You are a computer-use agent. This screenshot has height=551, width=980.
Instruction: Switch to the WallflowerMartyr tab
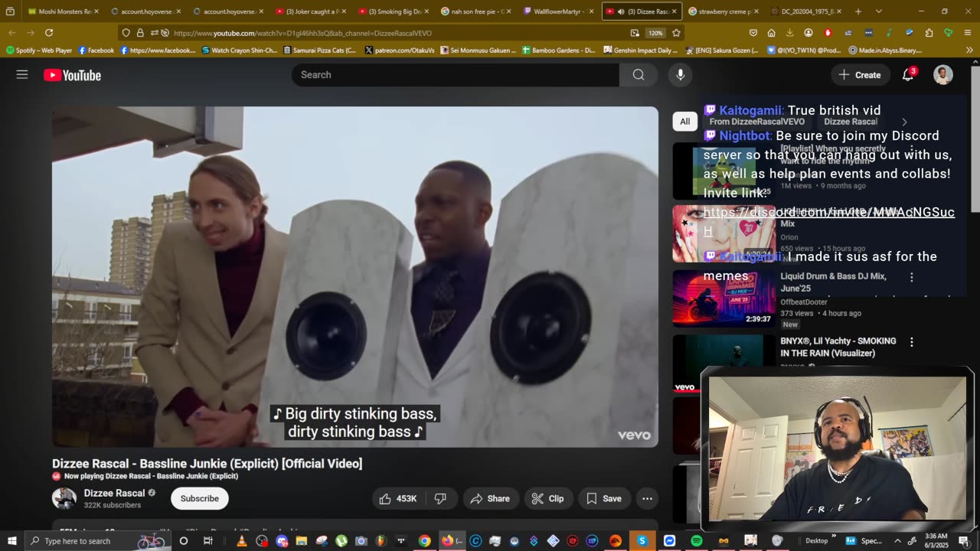point(559,11)
